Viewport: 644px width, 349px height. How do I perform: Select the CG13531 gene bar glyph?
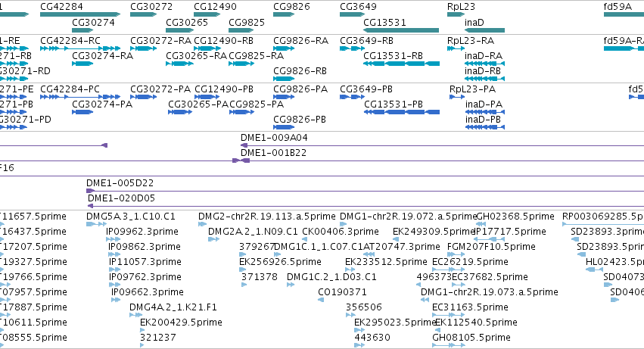coord(401,30)
